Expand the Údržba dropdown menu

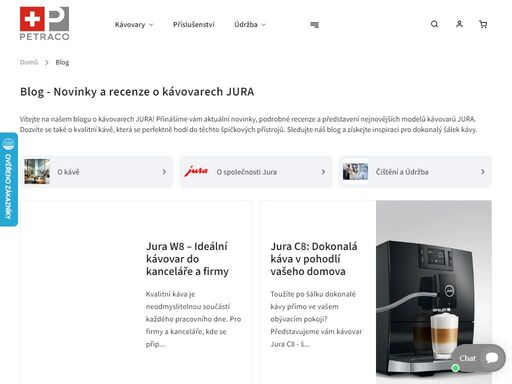(250, 25)
